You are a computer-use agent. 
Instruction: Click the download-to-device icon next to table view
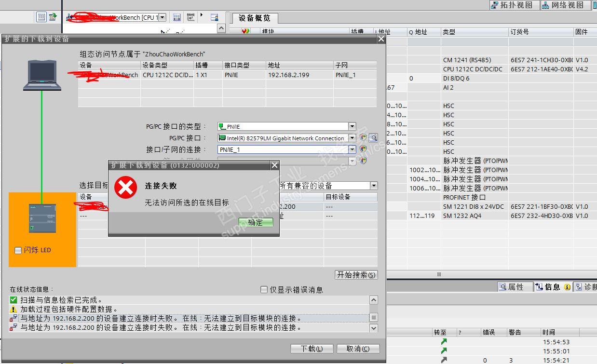[x=53, y=17]
